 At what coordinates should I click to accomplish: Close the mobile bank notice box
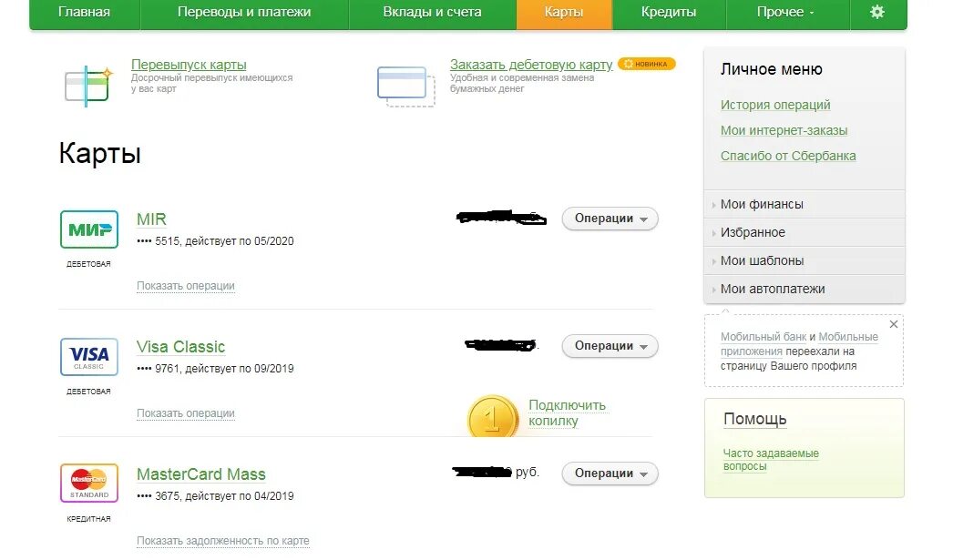click(894, 324)
